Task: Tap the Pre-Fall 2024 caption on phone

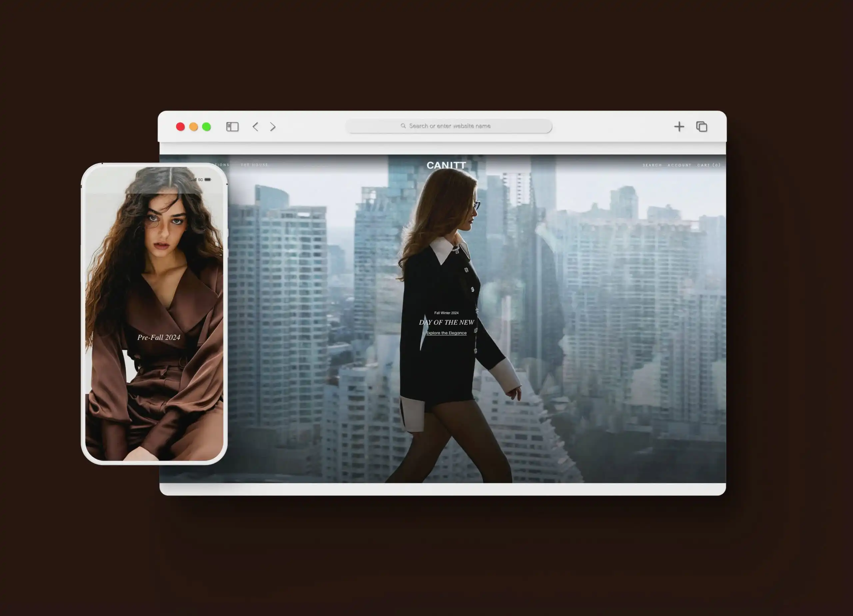Action: (x=159, y=337)
